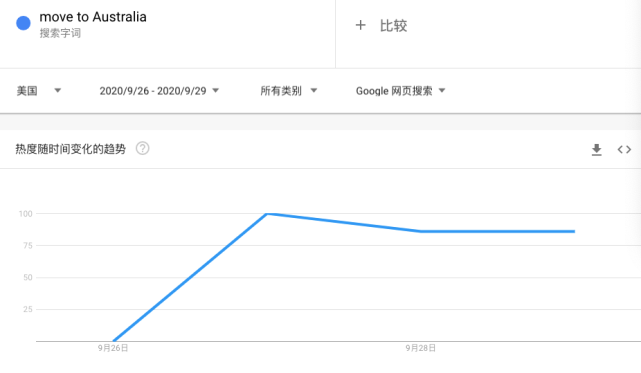Click the 9月26日 axis label
This screenshot has height=373, width=641.
[113, 348]
